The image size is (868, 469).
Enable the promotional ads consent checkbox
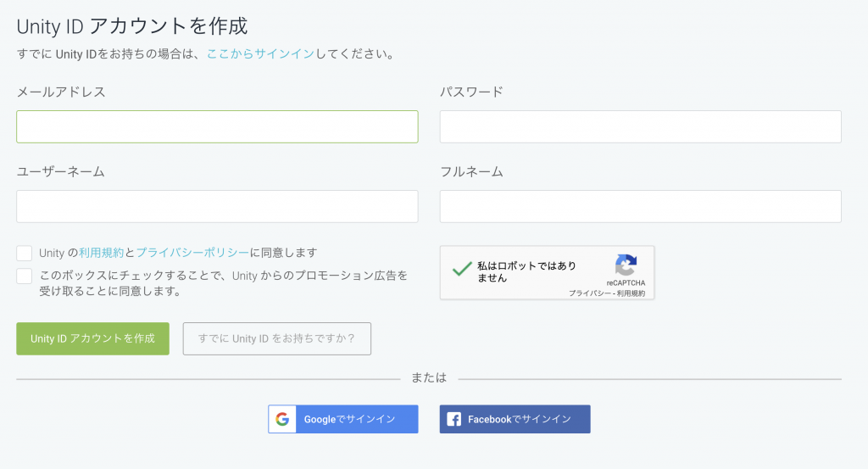click(x=25, y=276)
